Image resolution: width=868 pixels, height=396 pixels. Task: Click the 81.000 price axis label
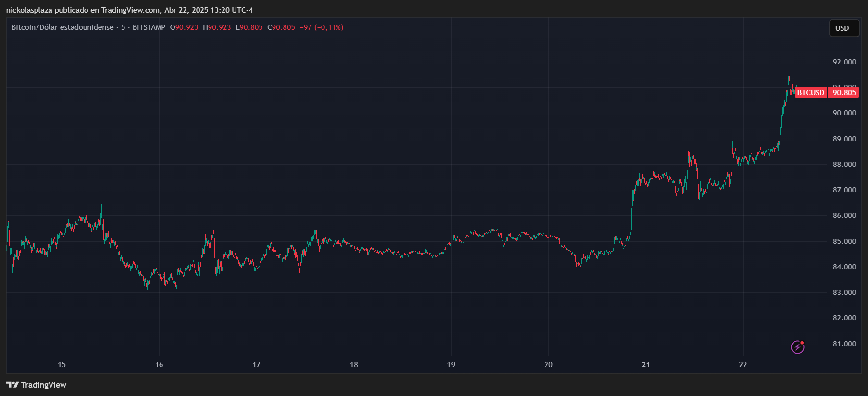click(844, 344)
